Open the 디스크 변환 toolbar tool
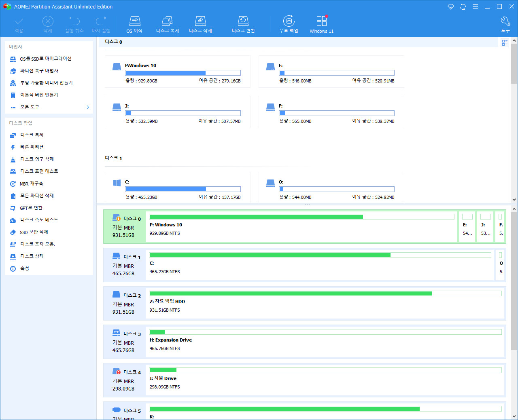This screenshot has width=518, height=420. [x=243, y=24]
